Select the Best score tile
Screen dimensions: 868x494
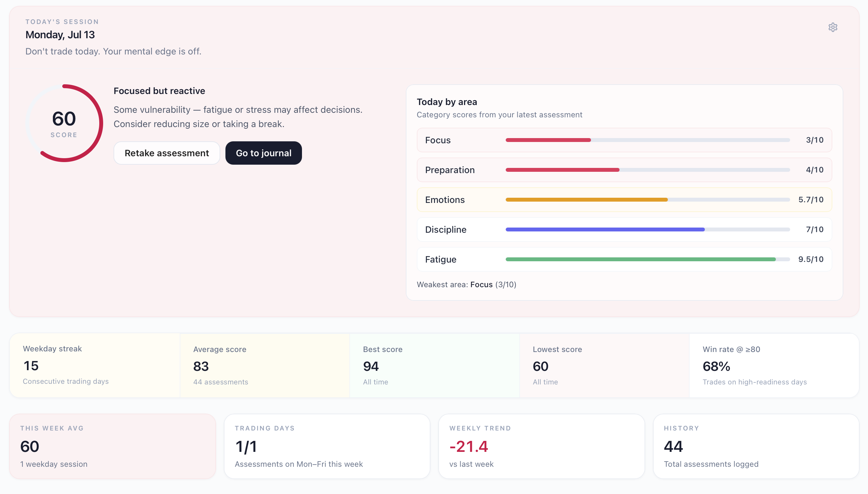[435, 365]
